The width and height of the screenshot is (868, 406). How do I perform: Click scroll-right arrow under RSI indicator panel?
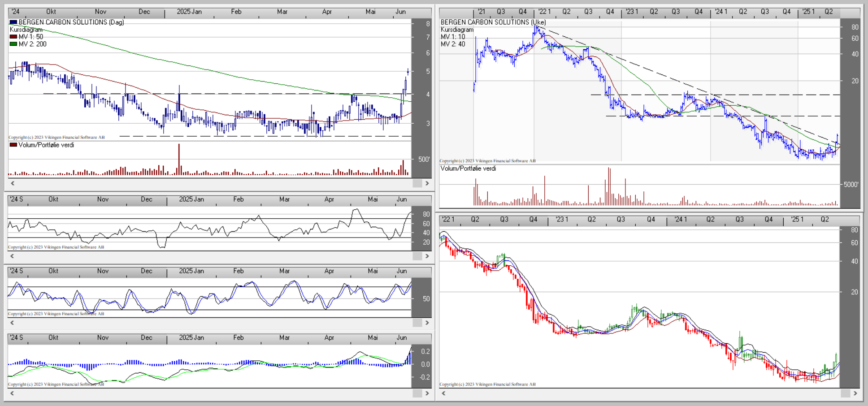pyautogui.click(x=427, y=256)
